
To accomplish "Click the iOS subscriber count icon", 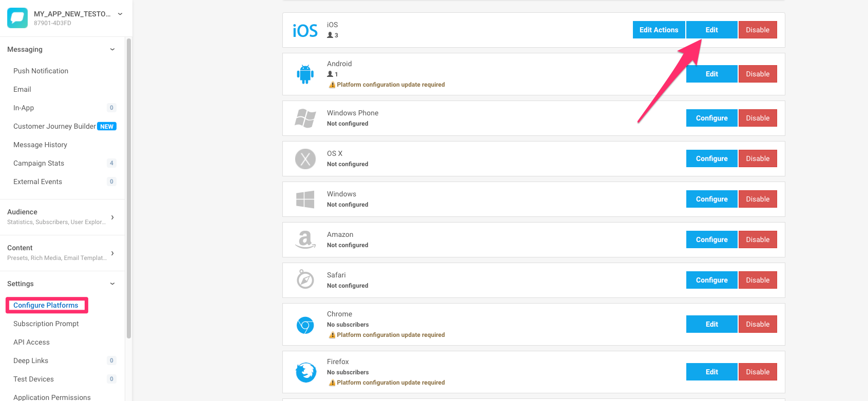I will coord(330,35).
